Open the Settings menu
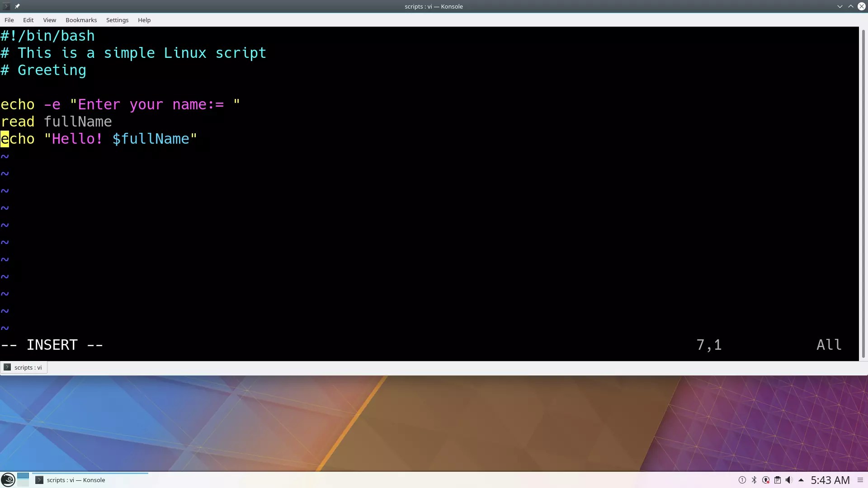868x488 pixels. click(117, 20)
